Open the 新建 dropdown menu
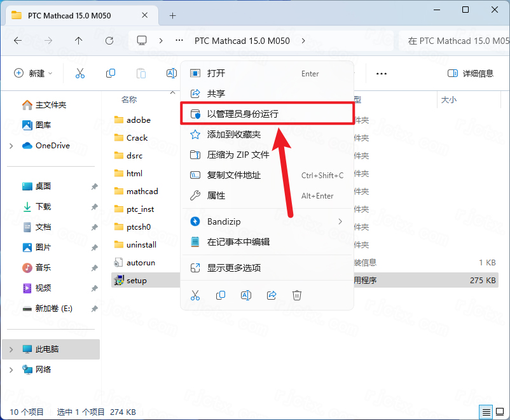The image size is (510, 420). point(33,73)
